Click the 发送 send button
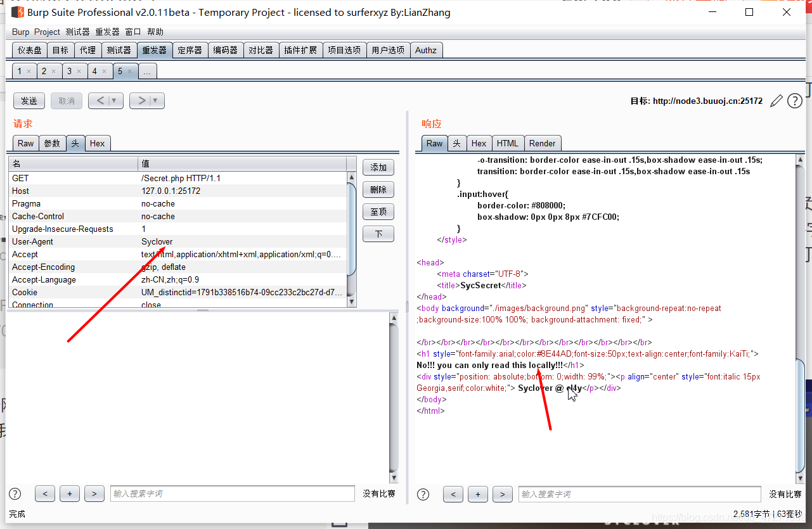This screenshot has height=529, width=812. pyautogui.click(x=29, y=101)
